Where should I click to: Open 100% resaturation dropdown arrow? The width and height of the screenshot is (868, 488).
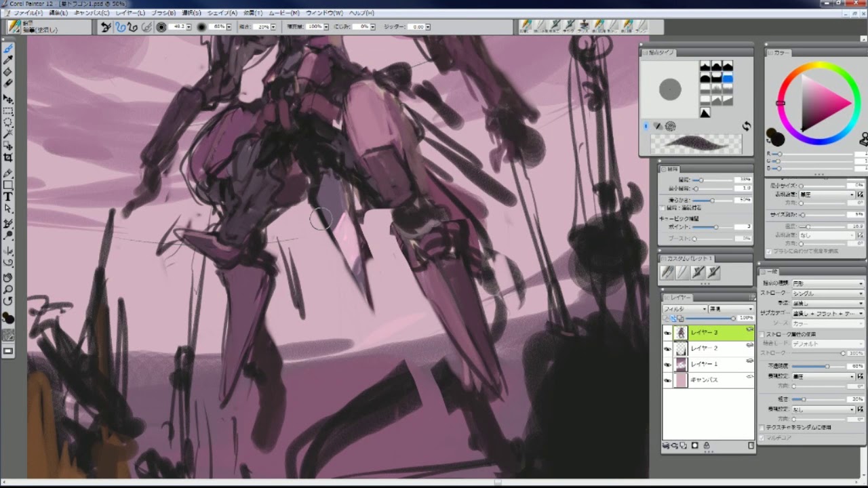pos(326,27)
